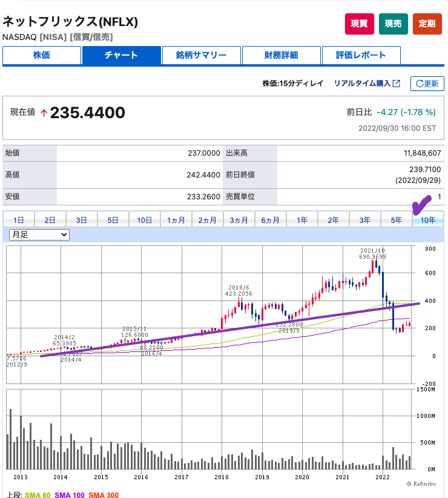Select the 5日 chart period
The height and width of the screenshot is (498, 448).
[x=113, y=220]
